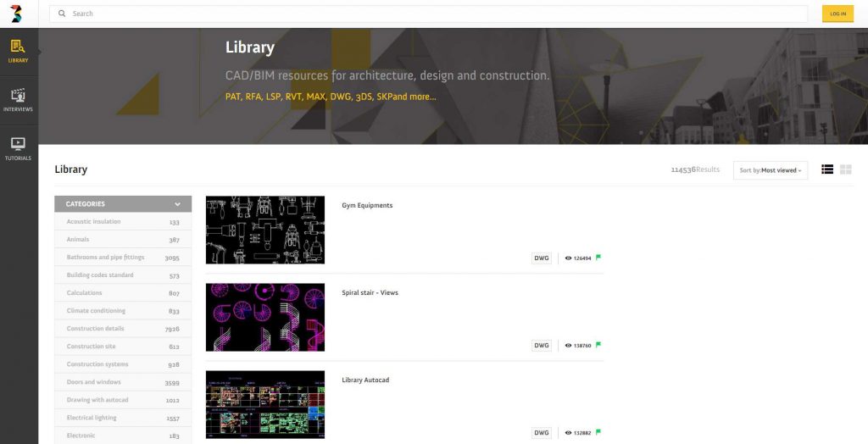Select Climate conditioning category
868x444 pixels.
[x=123, y=311]
